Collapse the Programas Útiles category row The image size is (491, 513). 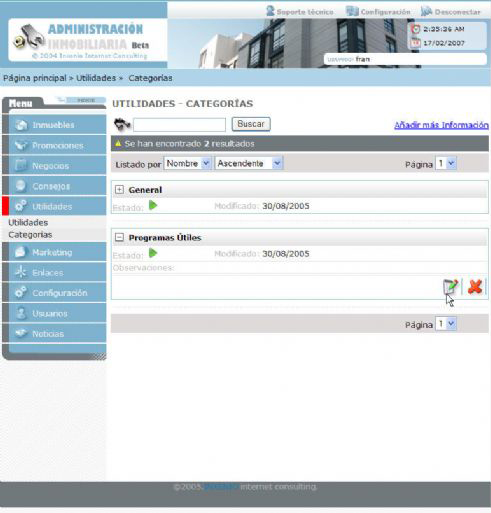[119, 237]
